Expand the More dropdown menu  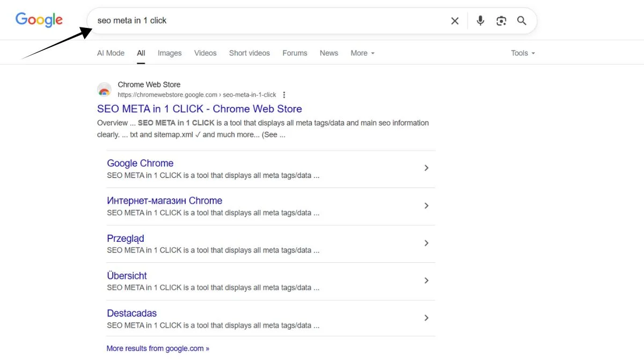[363, 53]
